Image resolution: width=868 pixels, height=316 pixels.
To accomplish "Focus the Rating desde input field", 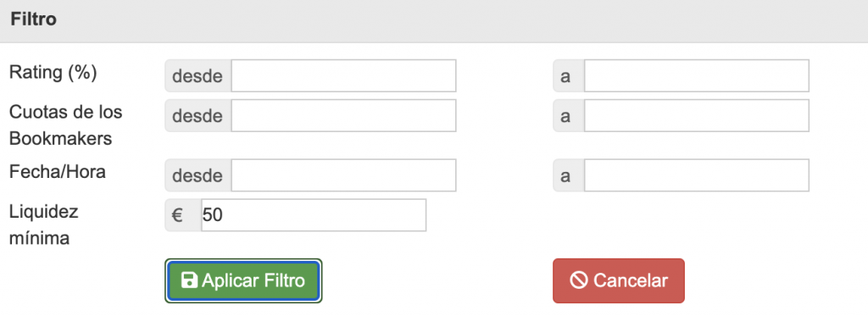I will [344, 75].
